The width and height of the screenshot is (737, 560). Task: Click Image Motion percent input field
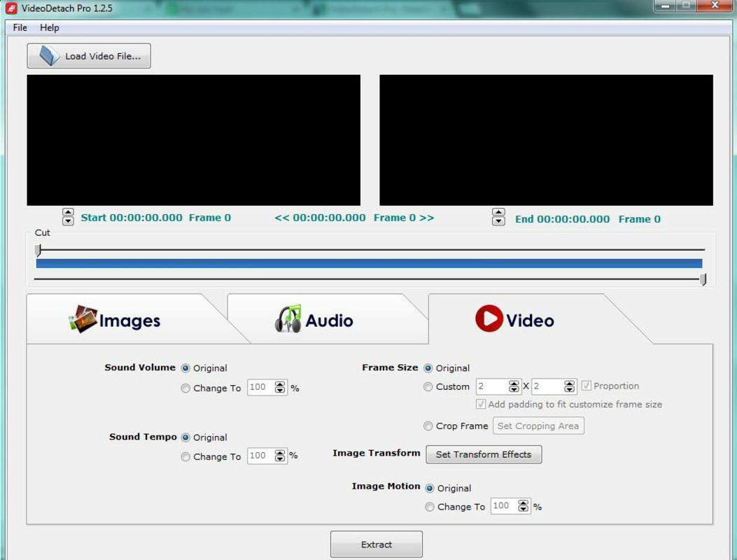(504, 505)
